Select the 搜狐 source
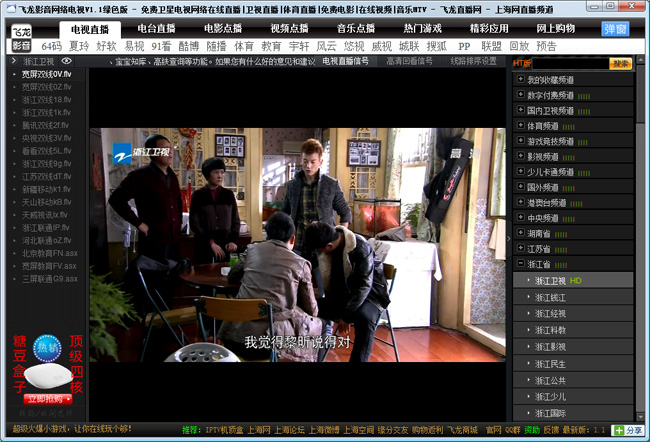 coord(437,46)
